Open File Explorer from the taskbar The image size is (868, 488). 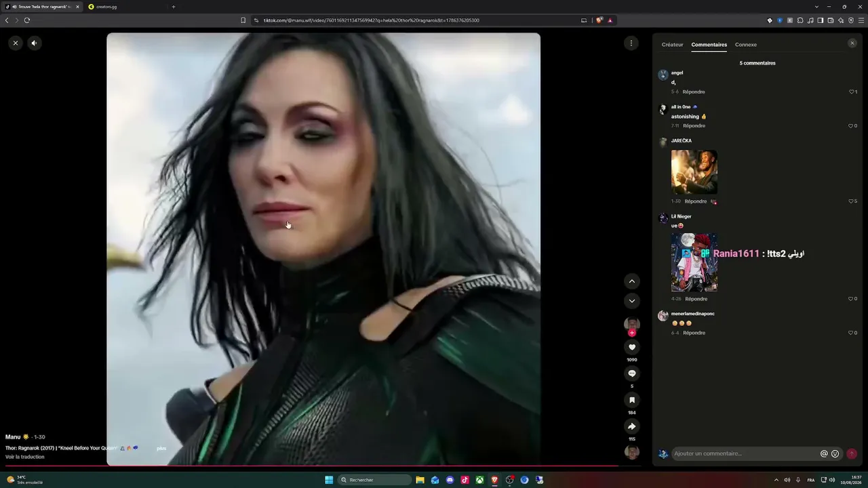pyautogui.click(x=420, y=480)
